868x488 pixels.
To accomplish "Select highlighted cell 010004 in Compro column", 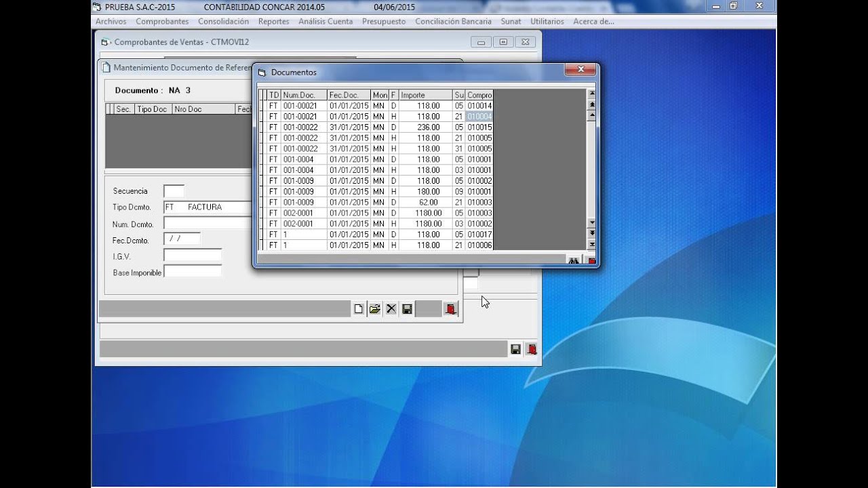I will point(479,117).
